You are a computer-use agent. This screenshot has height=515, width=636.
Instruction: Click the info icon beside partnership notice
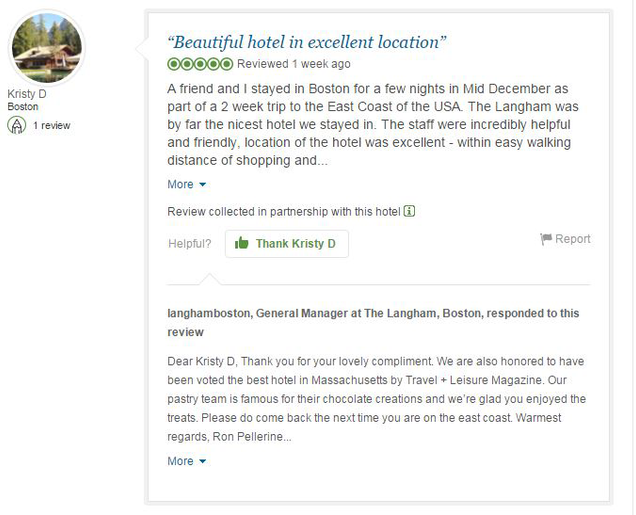coord(410,211)
